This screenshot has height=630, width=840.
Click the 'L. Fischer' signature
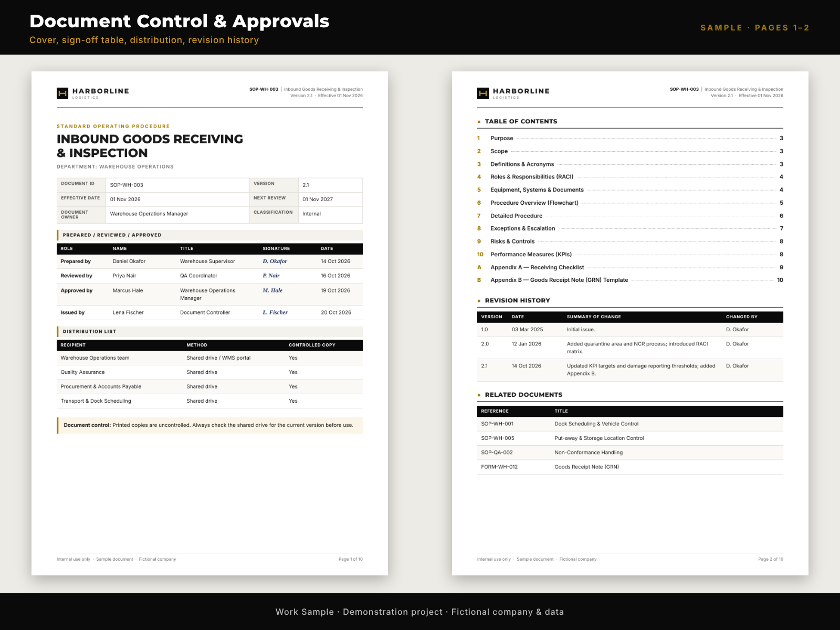coord(275,312)
